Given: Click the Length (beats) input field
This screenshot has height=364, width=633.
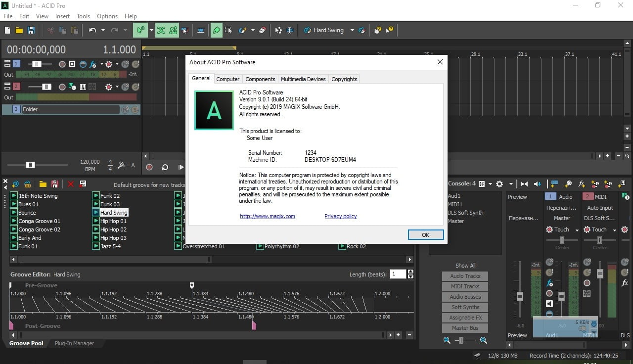Looking at the screenshot, I should [398, 274].
